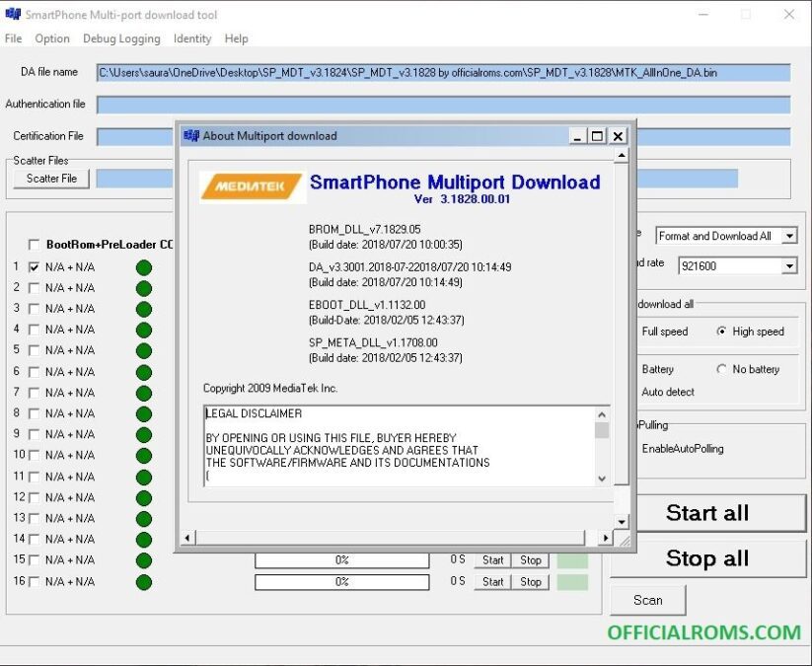Toggle the BootRom+PreLoader select-all checkbox
812x666 pixels.
[x=35, y=245]
